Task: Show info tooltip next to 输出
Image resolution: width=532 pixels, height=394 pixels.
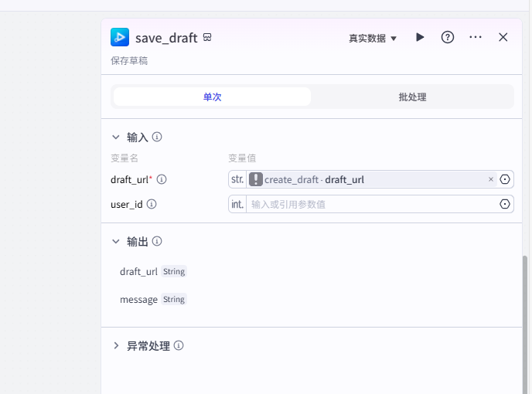Action: pyautogui.click(x=157, y=241)
